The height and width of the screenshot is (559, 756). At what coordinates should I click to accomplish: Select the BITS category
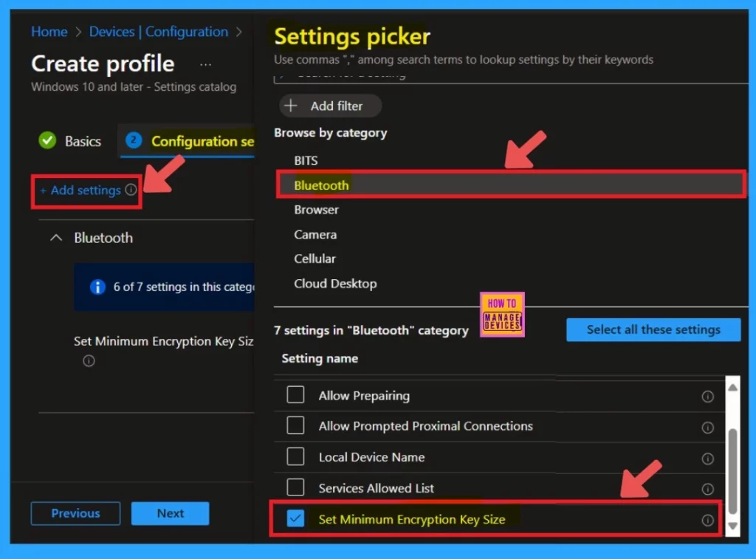tap(306, 160)
